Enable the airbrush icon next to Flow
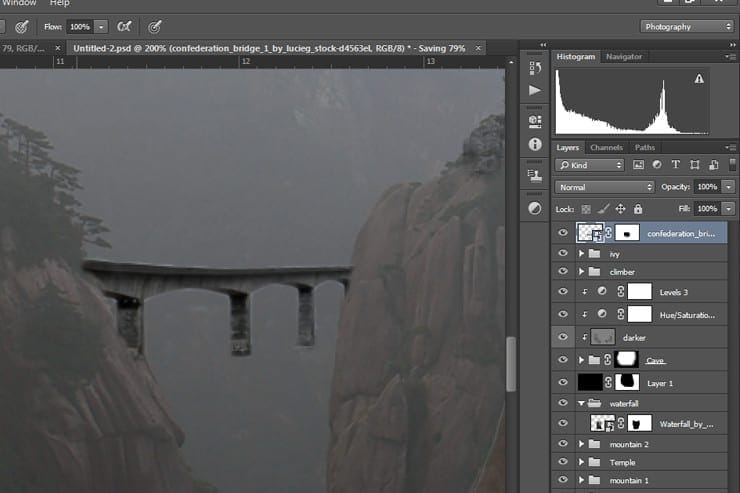The height and width of the screenshot is (493, 740). coord(124,27)
